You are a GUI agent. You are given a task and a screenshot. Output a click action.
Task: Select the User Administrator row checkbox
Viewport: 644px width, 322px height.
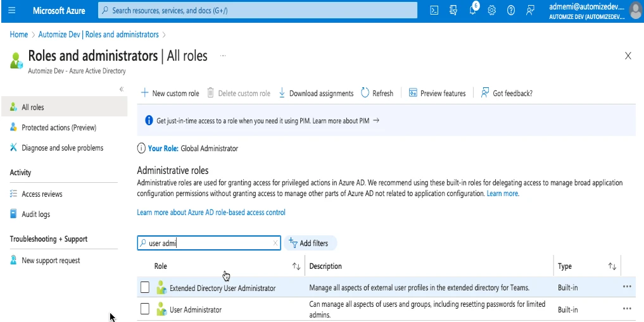[145, 309]
